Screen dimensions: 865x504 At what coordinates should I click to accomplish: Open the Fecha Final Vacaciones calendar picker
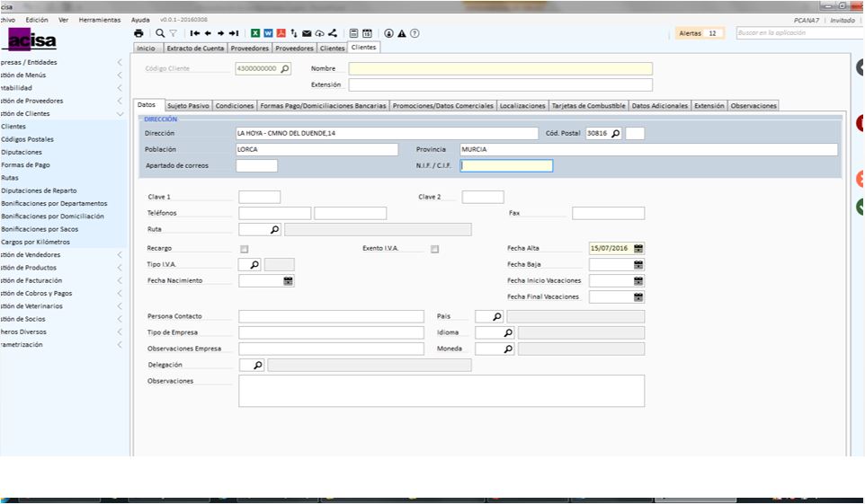[x=638, y=297]
